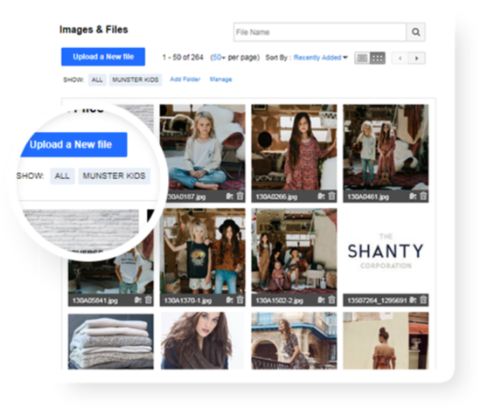Open the Manage folders link
This screenshot has width=480, height=408.
point(221,79)
